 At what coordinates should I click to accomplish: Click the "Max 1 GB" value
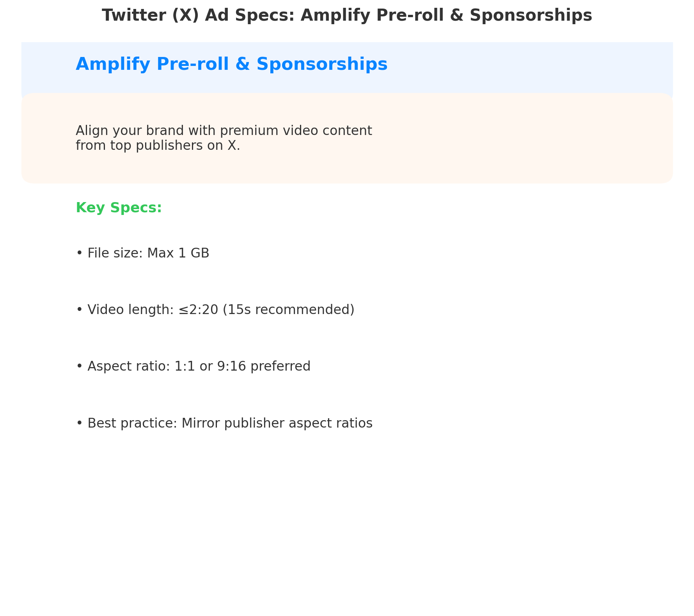tap(178, 253)
